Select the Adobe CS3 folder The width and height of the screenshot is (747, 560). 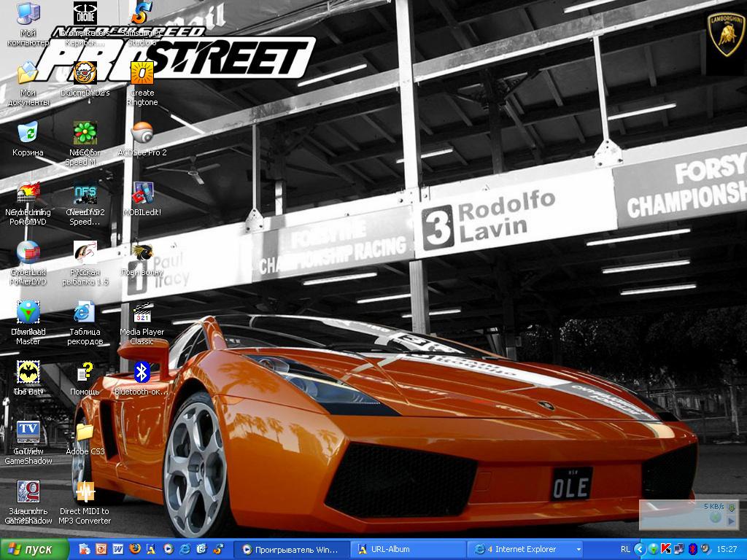(85, 432)
